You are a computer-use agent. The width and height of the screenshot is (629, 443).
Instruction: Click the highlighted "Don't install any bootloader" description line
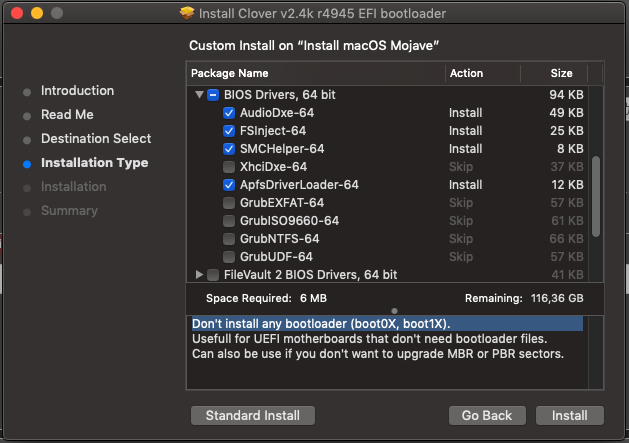(x=388, y=324)
